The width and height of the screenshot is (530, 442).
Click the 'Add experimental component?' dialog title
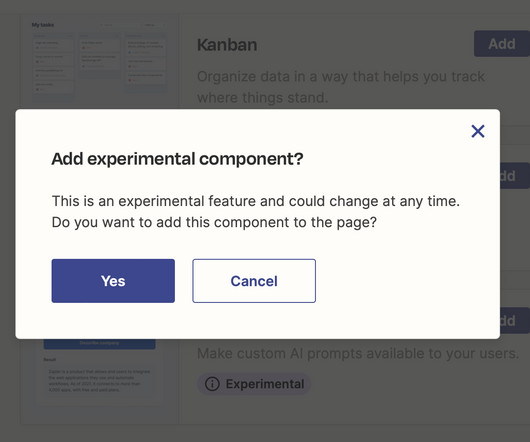[177, 159]
